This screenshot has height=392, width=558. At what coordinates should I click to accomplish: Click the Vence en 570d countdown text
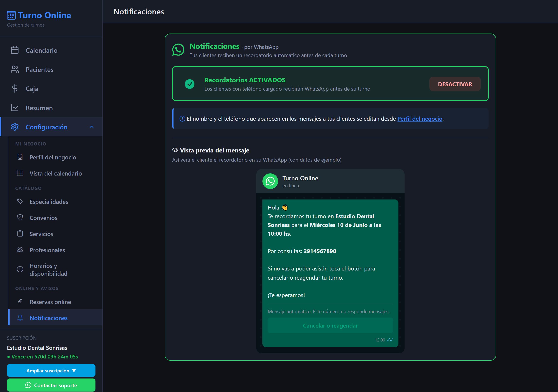[x=45, y=357]
